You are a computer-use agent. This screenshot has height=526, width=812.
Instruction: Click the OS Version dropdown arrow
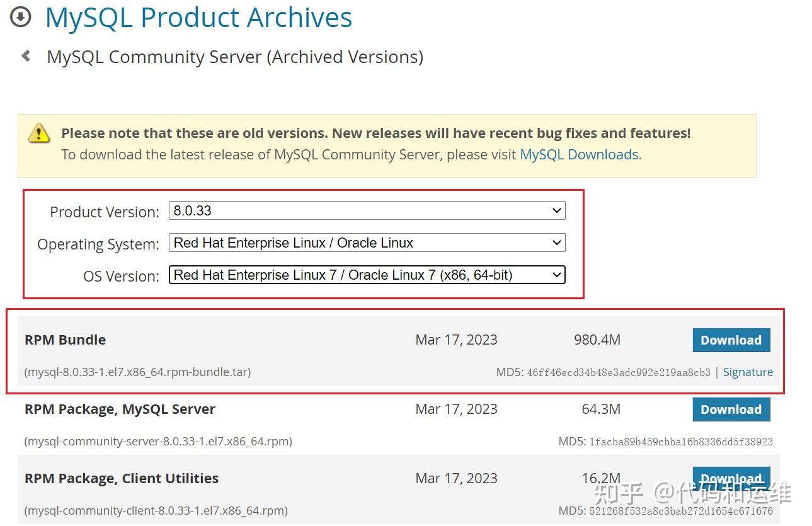pos(556,275)
